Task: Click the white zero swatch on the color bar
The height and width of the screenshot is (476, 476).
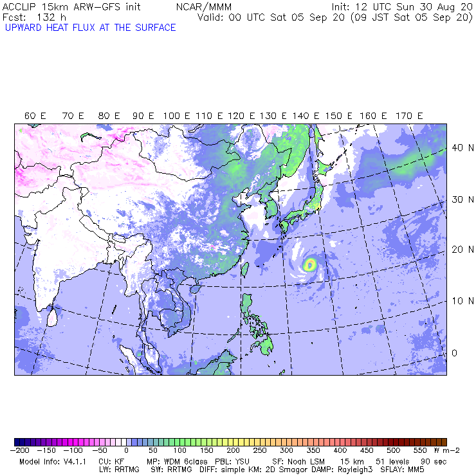Action: coord(124,442)
